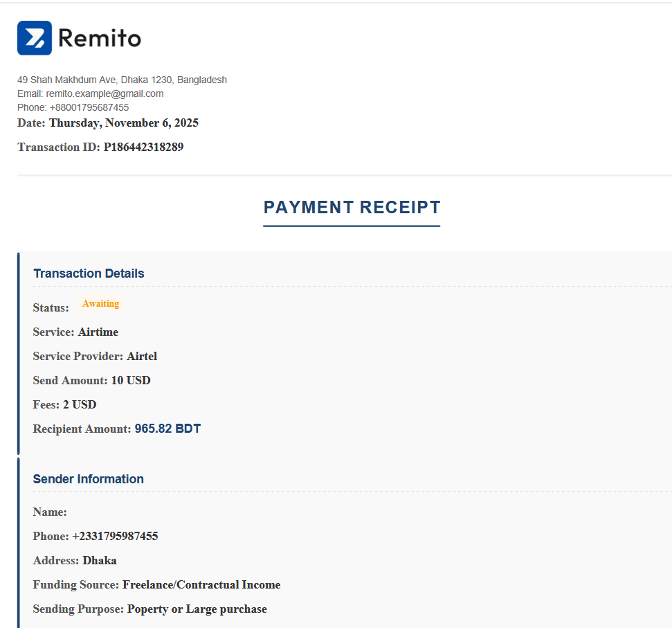Click the Airtel service provider value
The width and height of the screenshot is (672, 628).
(142, 357)
